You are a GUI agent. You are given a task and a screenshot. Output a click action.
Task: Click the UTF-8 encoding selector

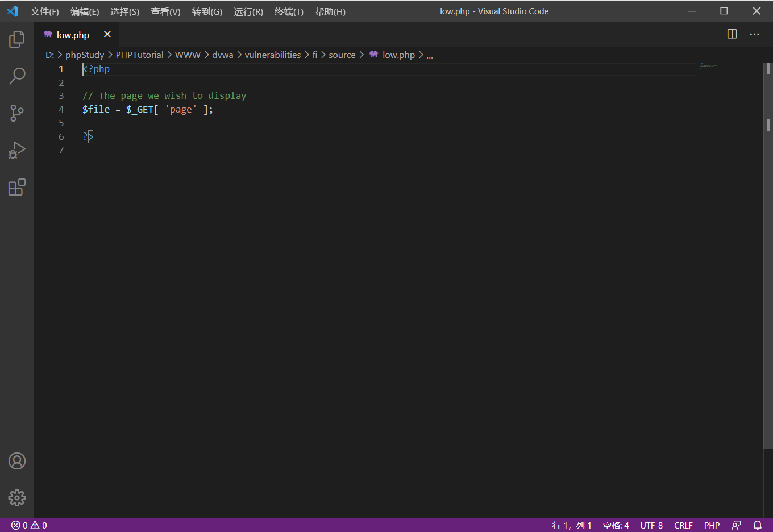[651, 525]
